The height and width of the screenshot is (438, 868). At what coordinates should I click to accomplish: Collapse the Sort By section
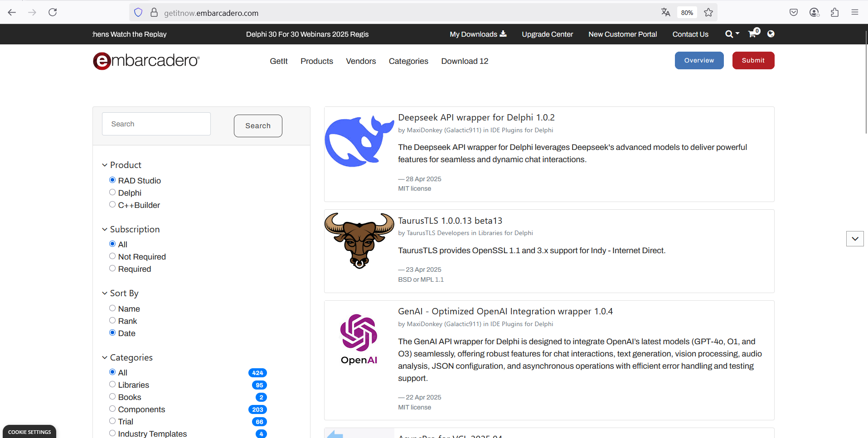point(105,294)
